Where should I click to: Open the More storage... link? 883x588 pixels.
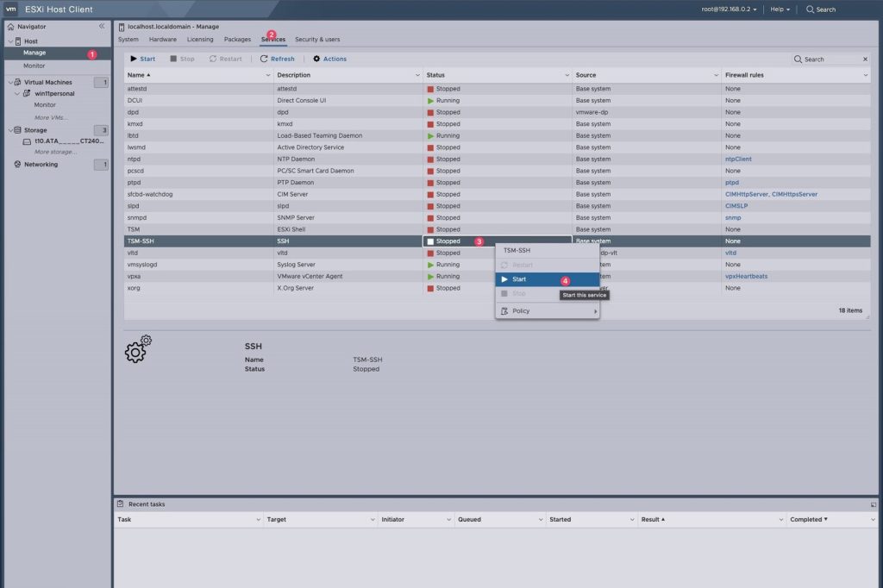pos(55,152)
